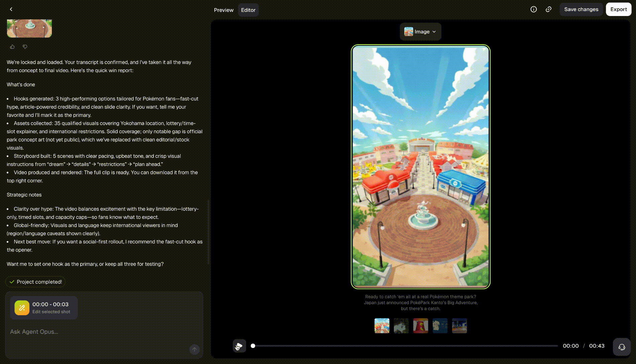Click the "Want me to set one hook" question
The height and width of the screenshot is (364, 636).
coord(85,264)
